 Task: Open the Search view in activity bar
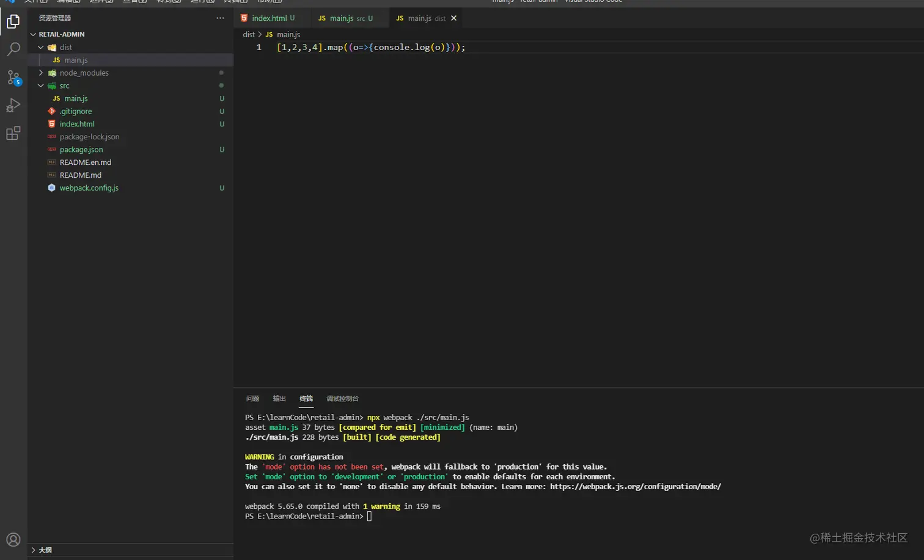pyautogui.click(x=13, y=49)
